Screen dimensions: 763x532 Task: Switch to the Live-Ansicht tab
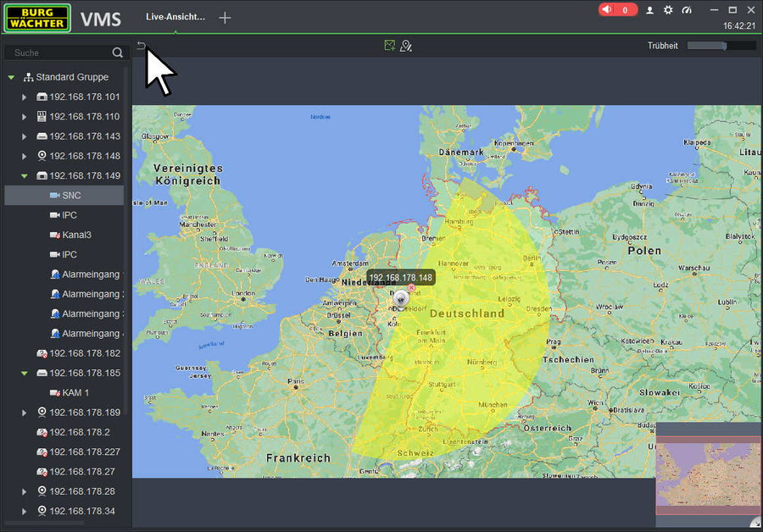click(175, 17)
